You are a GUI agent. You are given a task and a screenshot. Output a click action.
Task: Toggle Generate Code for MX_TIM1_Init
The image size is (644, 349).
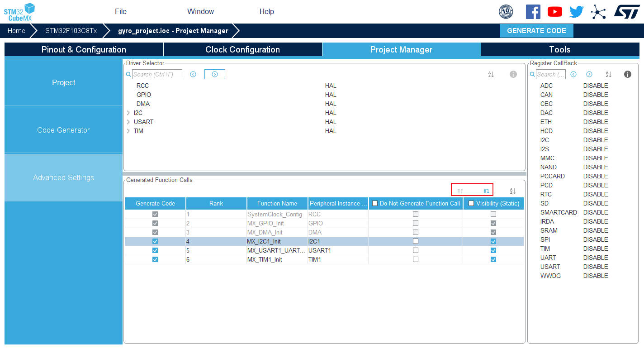[155, 259]
